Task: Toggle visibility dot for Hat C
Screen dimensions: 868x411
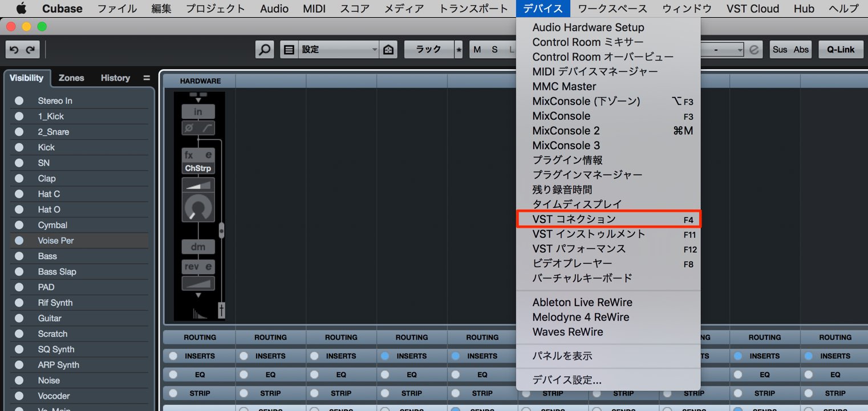Action: [x=19, y=194]
